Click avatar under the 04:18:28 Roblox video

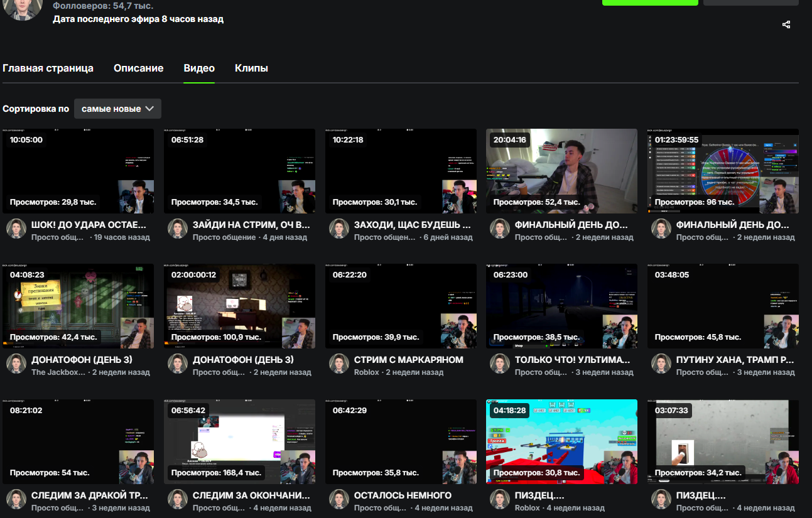(x=500, y=499)
